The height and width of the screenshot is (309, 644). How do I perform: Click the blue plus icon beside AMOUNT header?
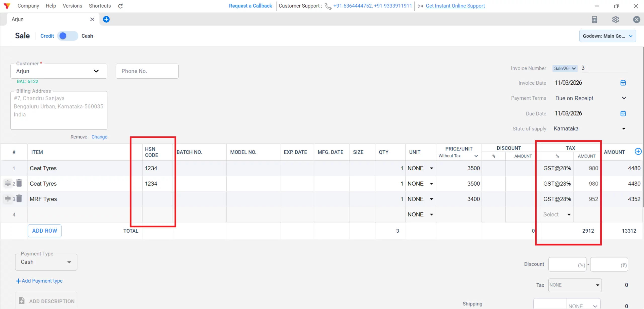point(638,151)
